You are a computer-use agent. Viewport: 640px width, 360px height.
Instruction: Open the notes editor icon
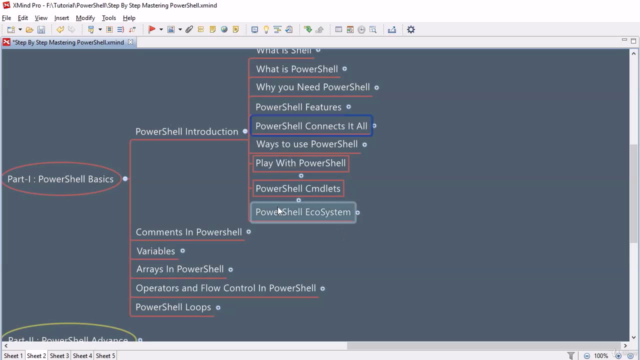213,30
